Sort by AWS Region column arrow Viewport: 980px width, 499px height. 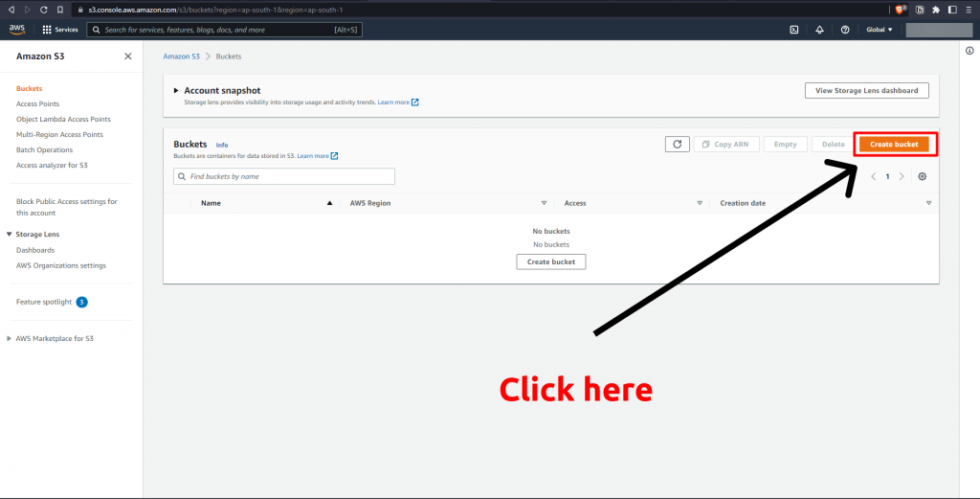coord(544,203)
